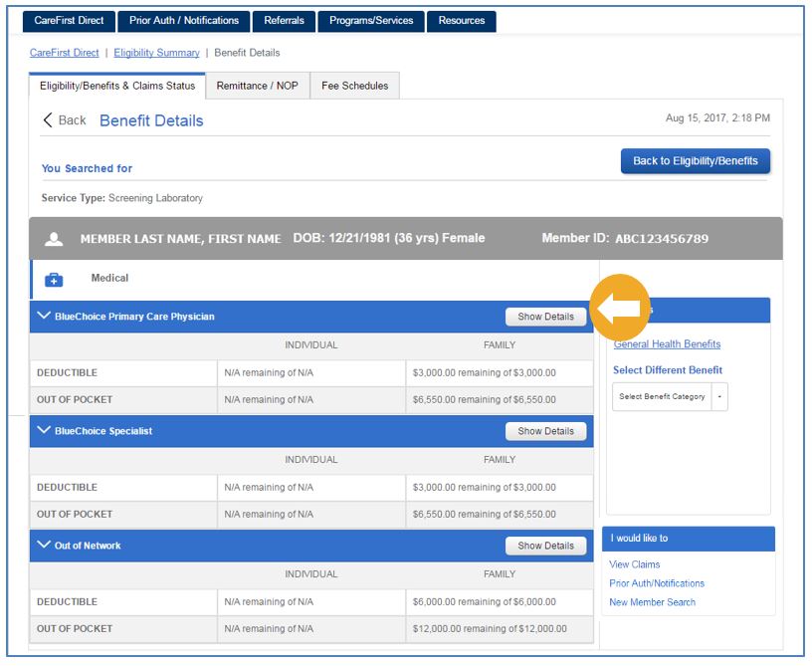
Task: Collapse BlueChoice Primary Care Physician section chevron
Action: pos(44,316)
